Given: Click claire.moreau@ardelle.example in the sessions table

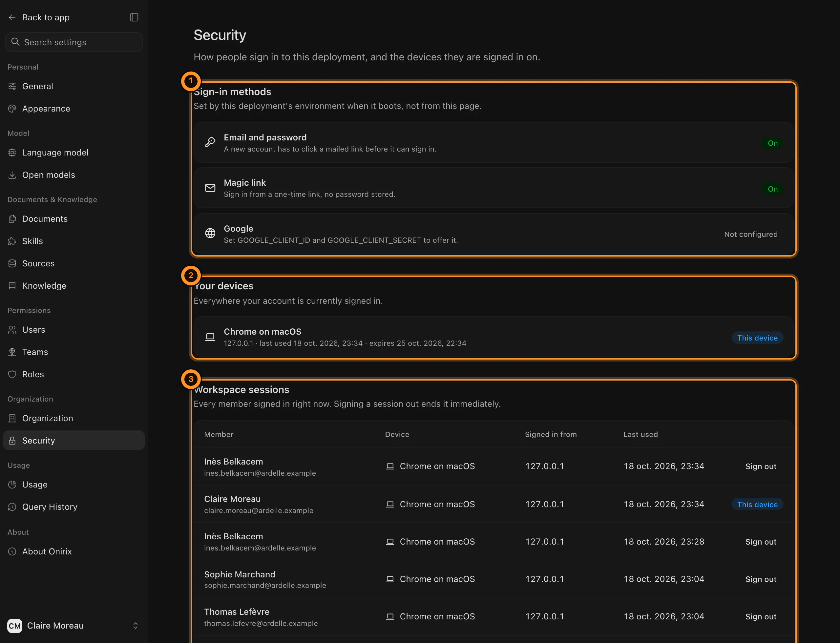Looking at the screenshot, I should click(259, 510).
